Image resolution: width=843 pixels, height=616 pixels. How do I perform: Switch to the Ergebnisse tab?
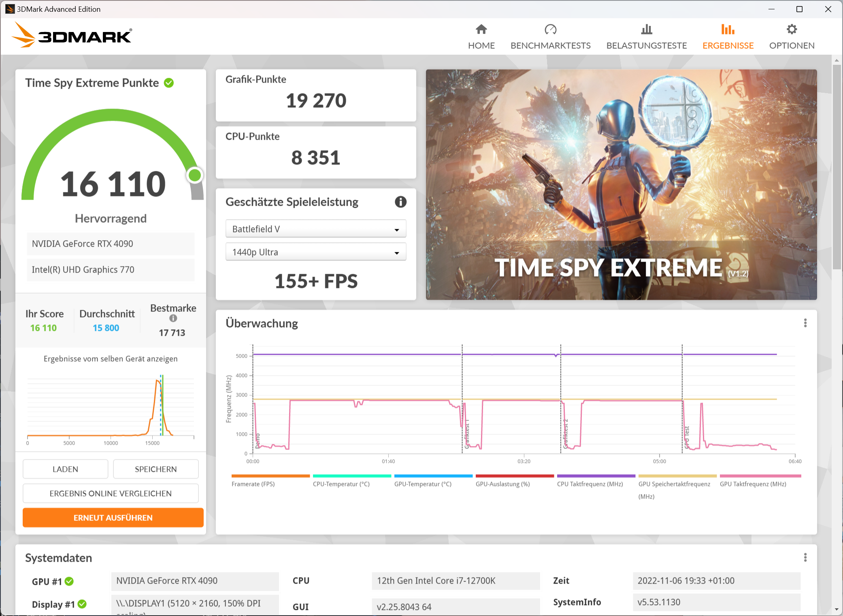click(x=728, y=36)
